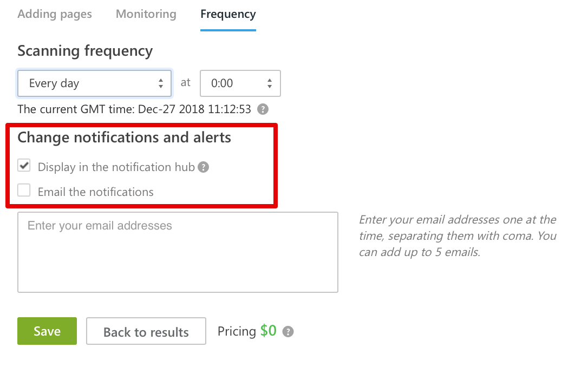Click help icon next to notification hub
588x367 pixels.
[203, 167]
